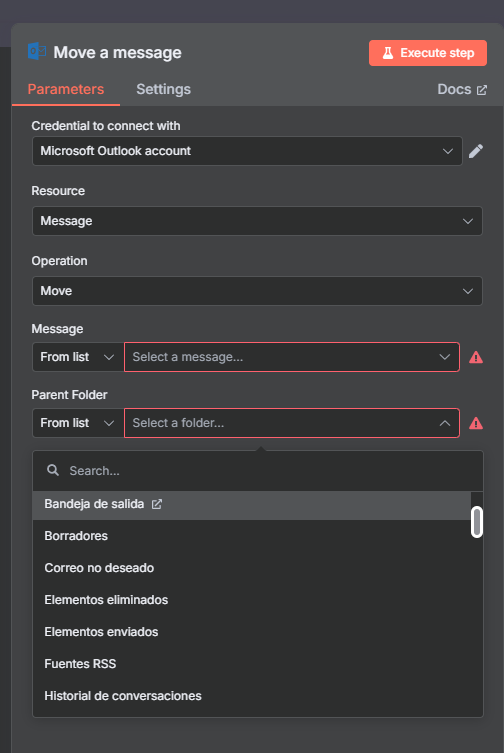Viewport: 504px width, 753px height.
Task: Click the Parent Folder warning triangle
Action: click(476, 423)
